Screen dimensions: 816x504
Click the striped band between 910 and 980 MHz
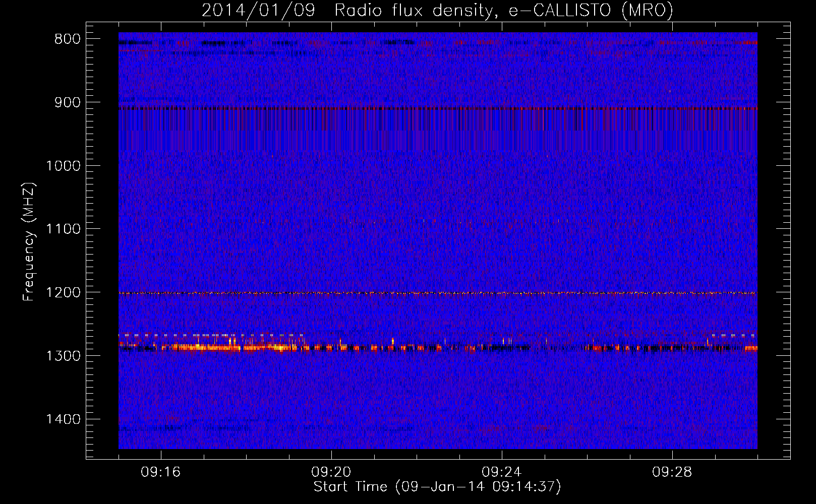(438, 130)
